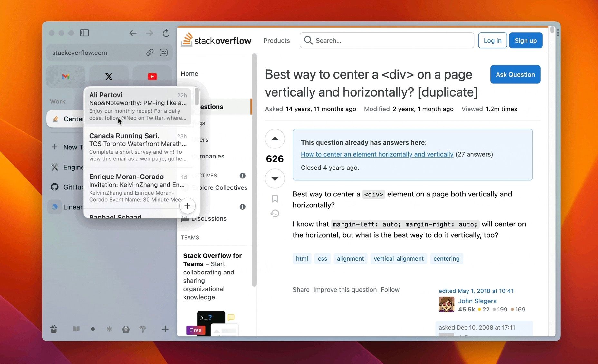The width and height of the screenshot is (598, 364).
Task: Click the dot space icon at bottom
Action: (x=93, y=329)
